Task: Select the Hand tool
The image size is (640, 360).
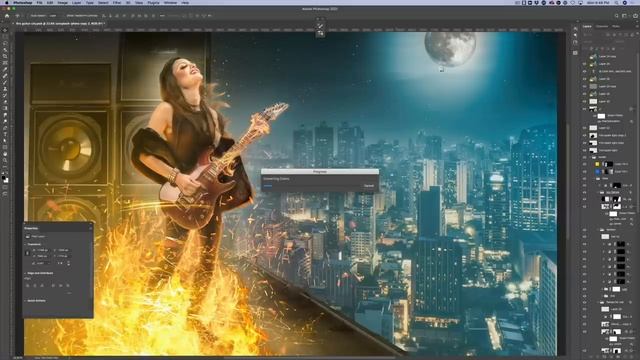Action: click(5, 154)
